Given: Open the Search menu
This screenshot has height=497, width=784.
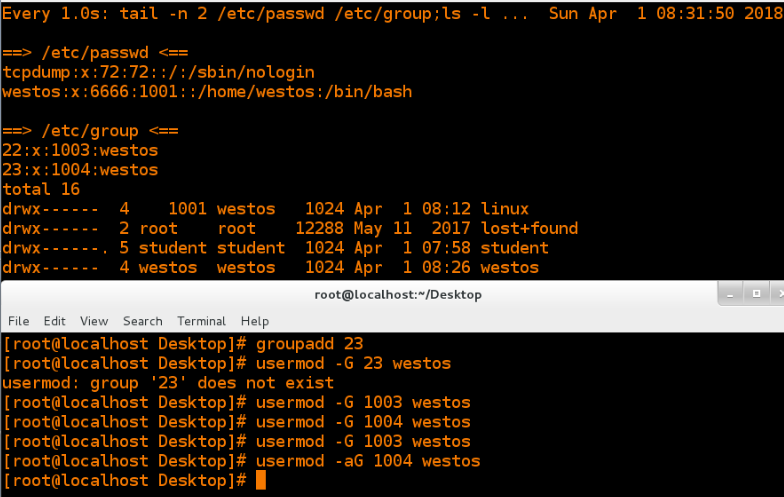Looking at the screenshot, I should [142, 321].
